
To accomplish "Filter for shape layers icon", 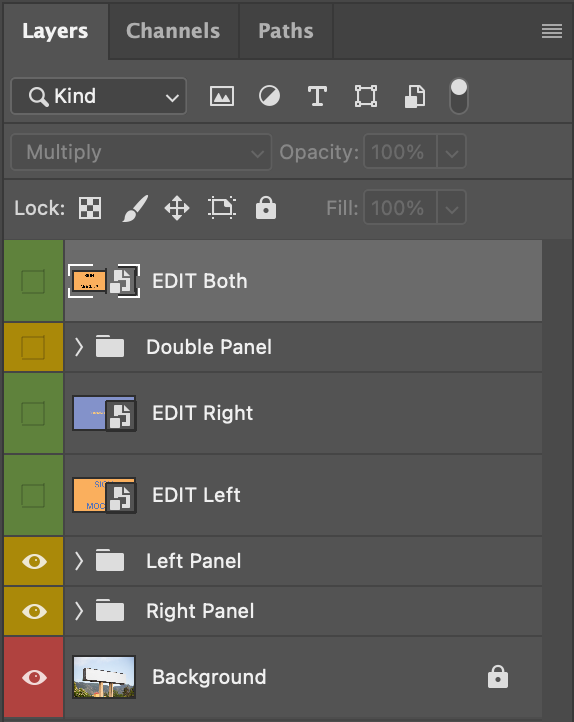I will pos(366,97).
